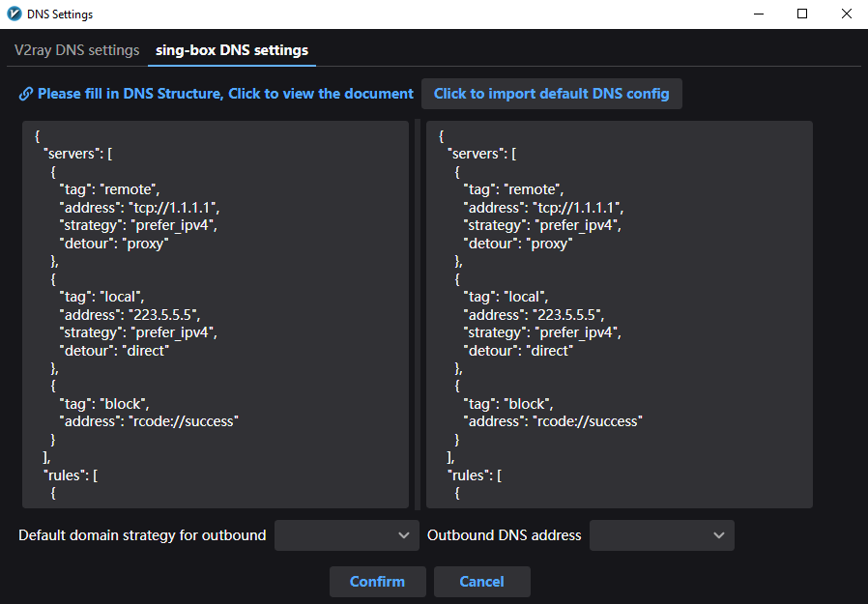Click the "tcp://1.1.1.1" address in left editor

pos(174,208)
